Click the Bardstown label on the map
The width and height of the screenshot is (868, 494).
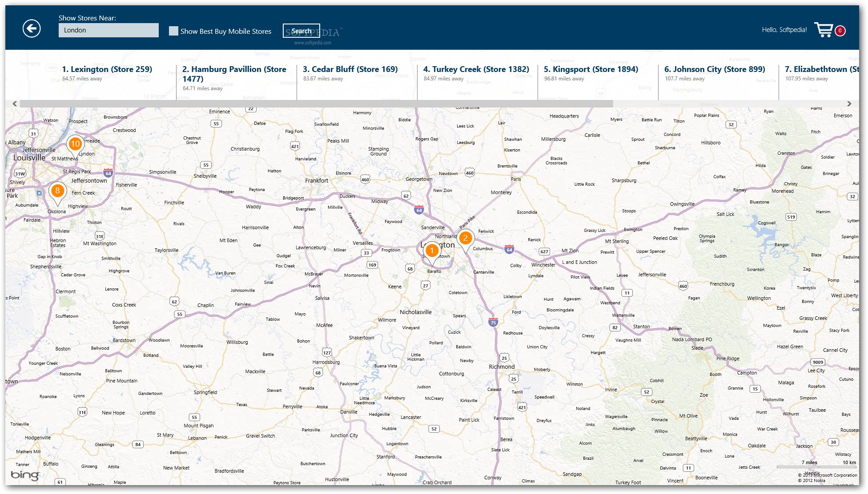(124, 340)
